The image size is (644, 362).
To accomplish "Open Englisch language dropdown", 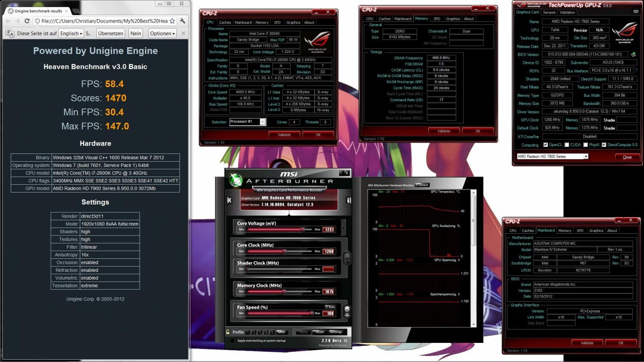I will (71, 33).
